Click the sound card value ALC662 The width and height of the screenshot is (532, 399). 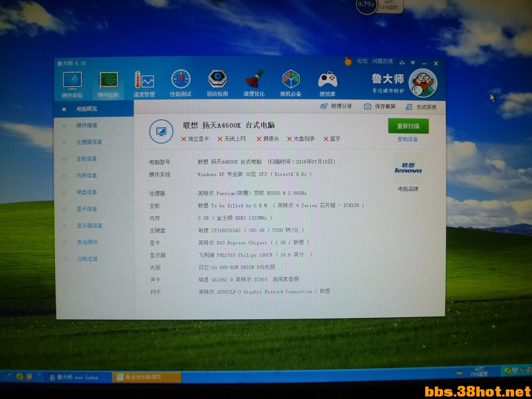click(x=249, y=279)
